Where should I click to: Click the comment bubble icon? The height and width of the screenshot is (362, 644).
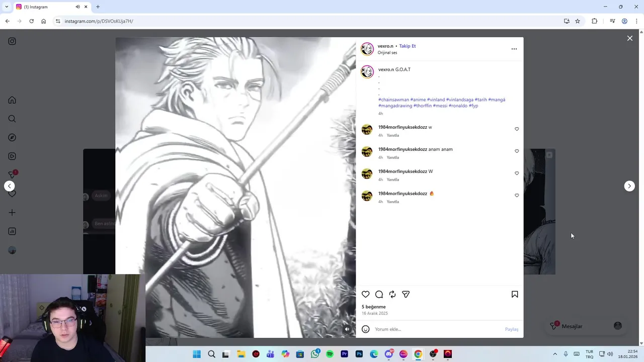(379, 294)
